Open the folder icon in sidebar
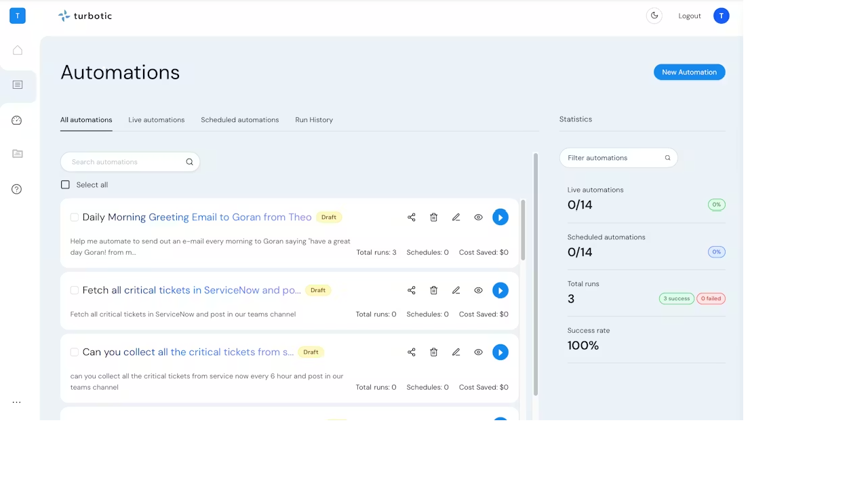 [18, 154]
